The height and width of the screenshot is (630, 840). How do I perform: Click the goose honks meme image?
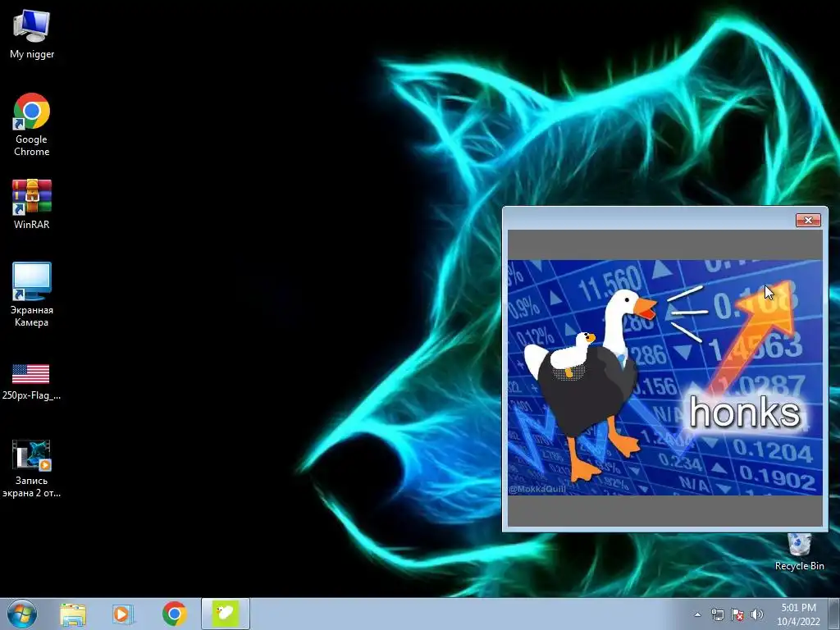pyautogui.click(x=664, y=377)
